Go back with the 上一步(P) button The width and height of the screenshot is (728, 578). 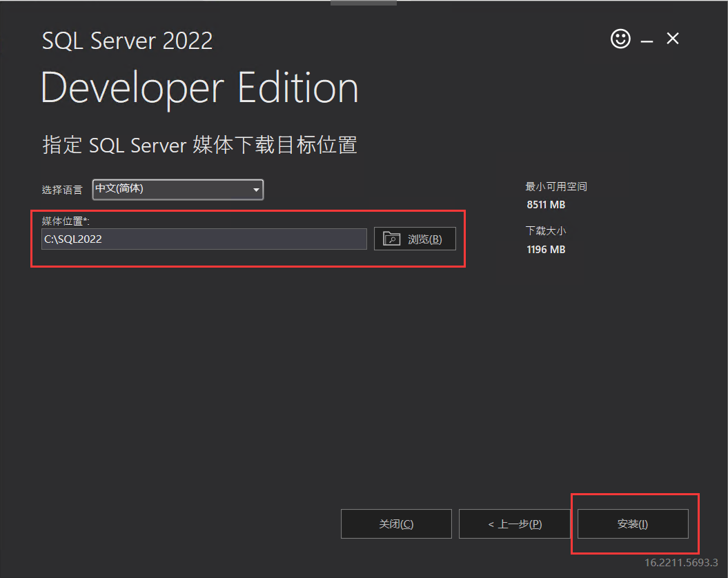(x=514, y=524)
